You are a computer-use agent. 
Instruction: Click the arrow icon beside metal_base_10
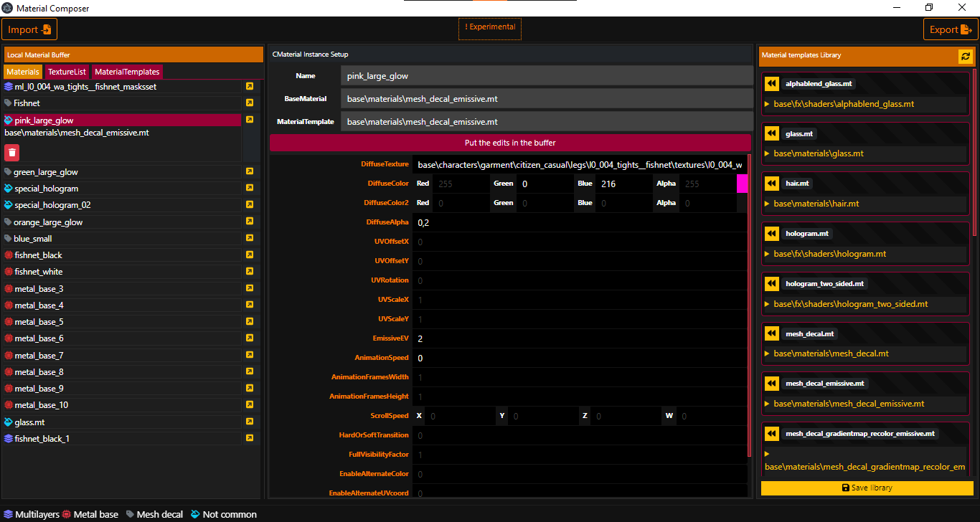click(x=250, y=405)
